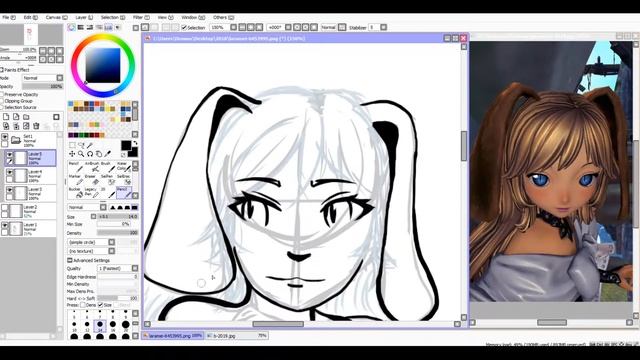Select the highlighted Pencil2 custom brush
Image resolution: width=640 pixels, height=360 pixels.
(x=124, y=193)
